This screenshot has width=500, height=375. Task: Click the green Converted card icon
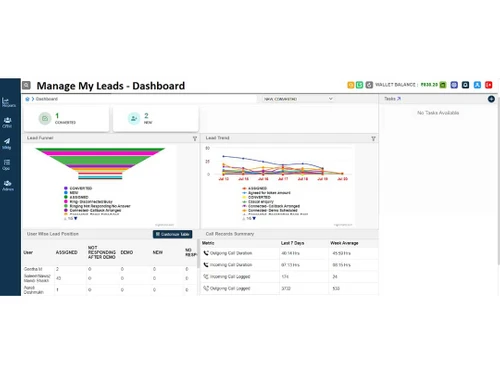point(45,118)
